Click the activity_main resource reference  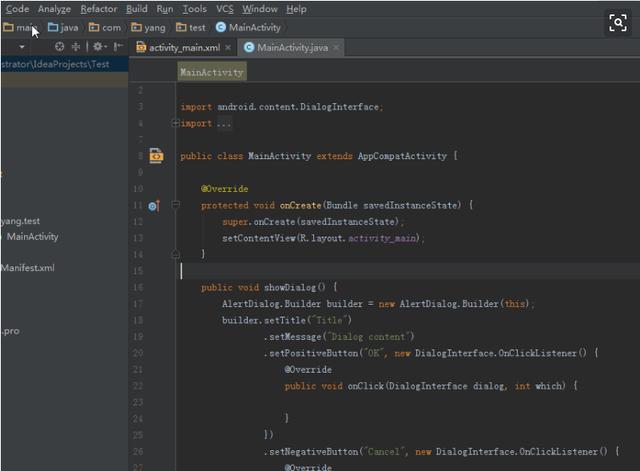coord(382,238)
